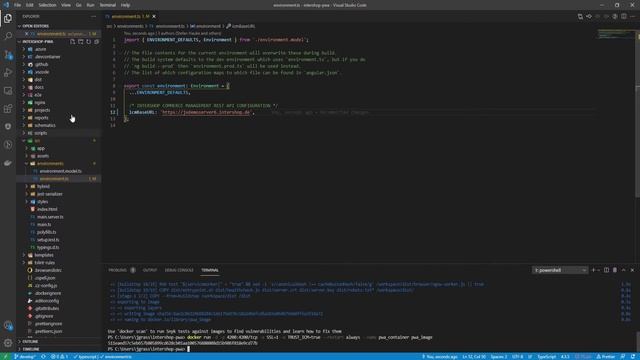Create a New File in the explorer
Screen dimensions: 640x360
[73, 42]
